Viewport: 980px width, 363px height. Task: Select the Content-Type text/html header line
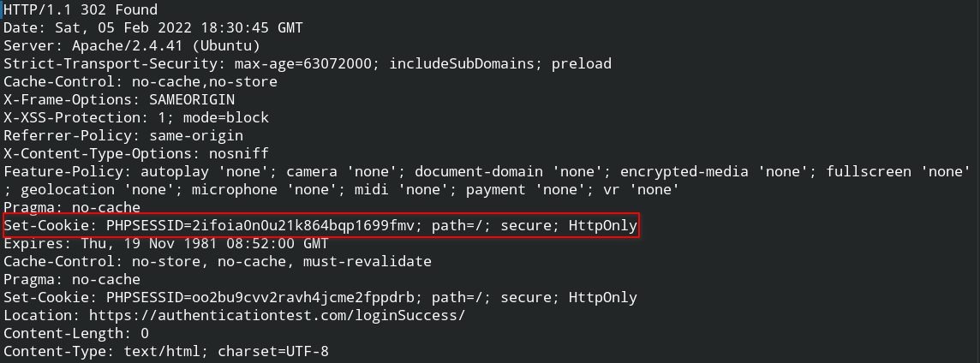165,351
